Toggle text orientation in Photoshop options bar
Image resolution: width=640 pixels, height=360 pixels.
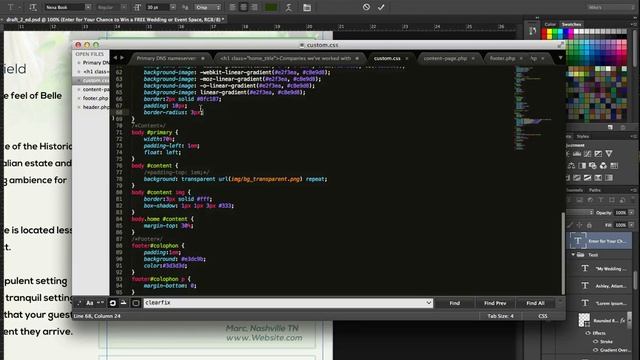[33, 7]
